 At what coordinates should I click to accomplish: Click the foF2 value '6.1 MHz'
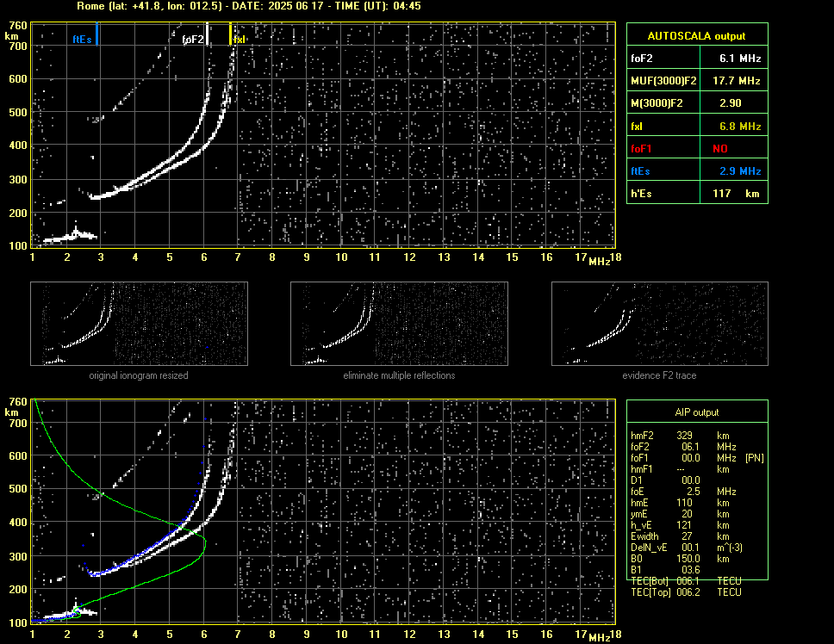point(740,59)
